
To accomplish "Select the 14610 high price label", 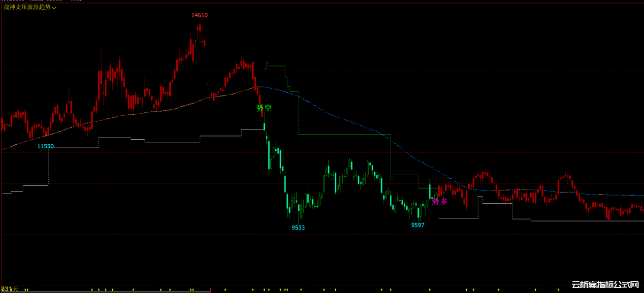I will point(199,15).
